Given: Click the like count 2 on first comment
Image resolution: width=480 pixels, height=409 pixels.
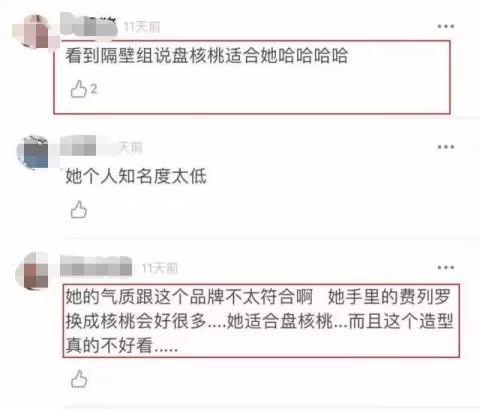Looking at the screenshot, I should 94,89.
